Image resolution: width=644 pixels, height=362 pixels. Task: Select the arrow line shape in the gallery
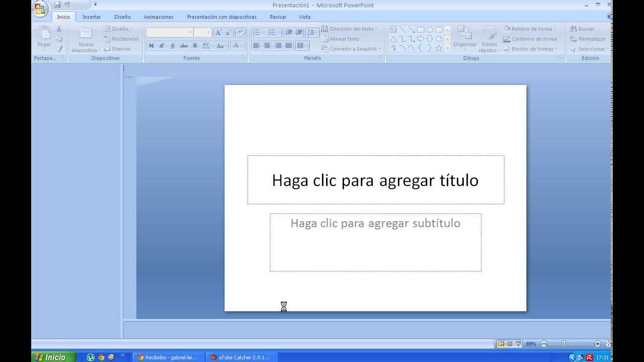[412, 30]
